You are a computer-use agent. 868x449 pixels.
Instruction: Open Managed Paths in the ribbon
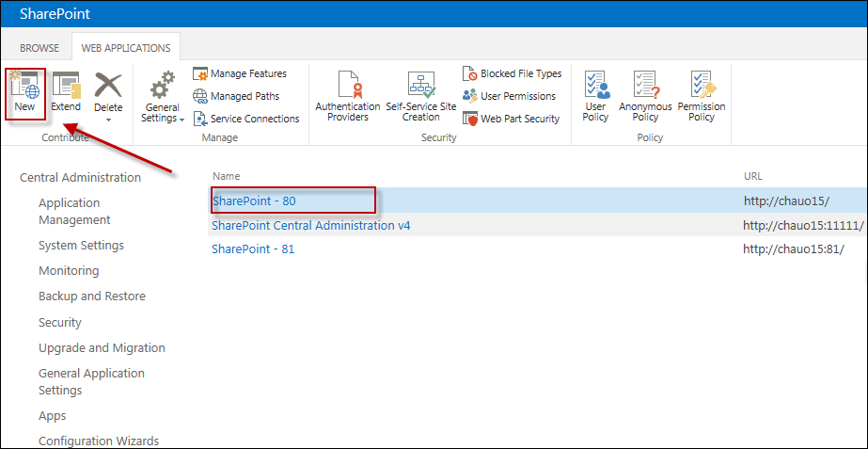[236, 96]
